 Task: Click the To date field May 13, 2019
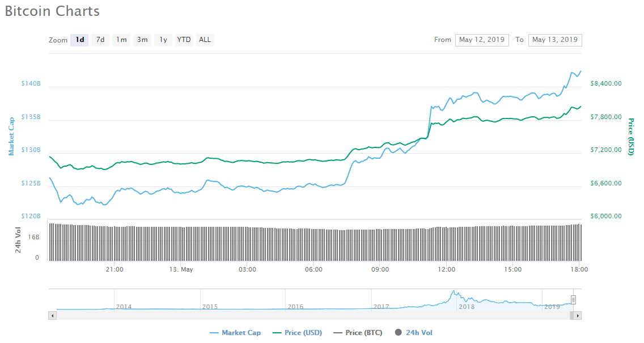point(554,40)
